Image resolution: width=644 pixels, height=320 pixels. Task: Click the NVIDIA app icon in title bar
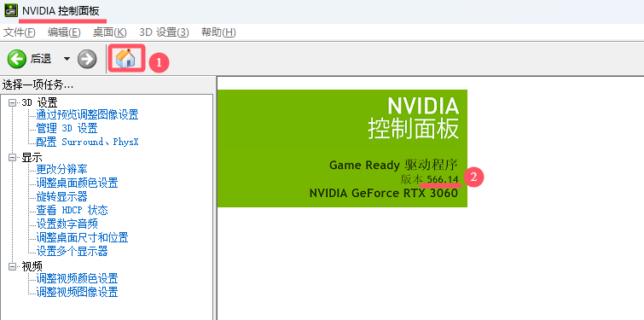[x=11, y=11]
